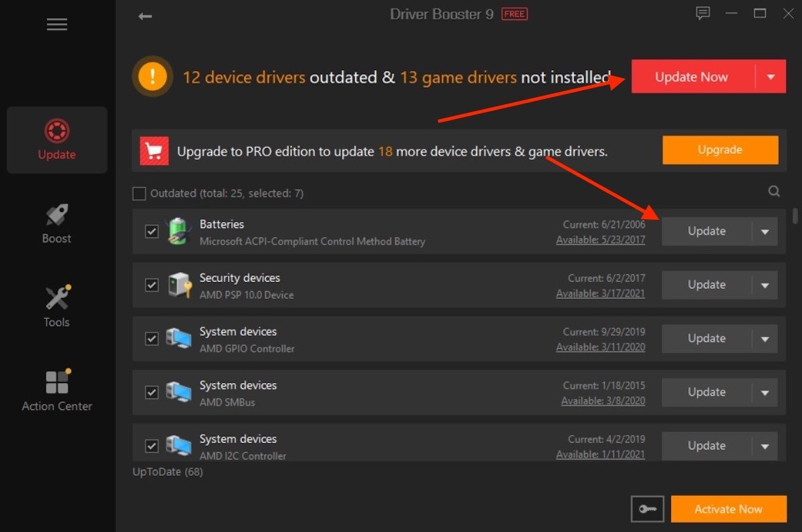The height and width of the screenshot is (532, 802).
Task: Open the hamburger menu
Action: [57, 24]
